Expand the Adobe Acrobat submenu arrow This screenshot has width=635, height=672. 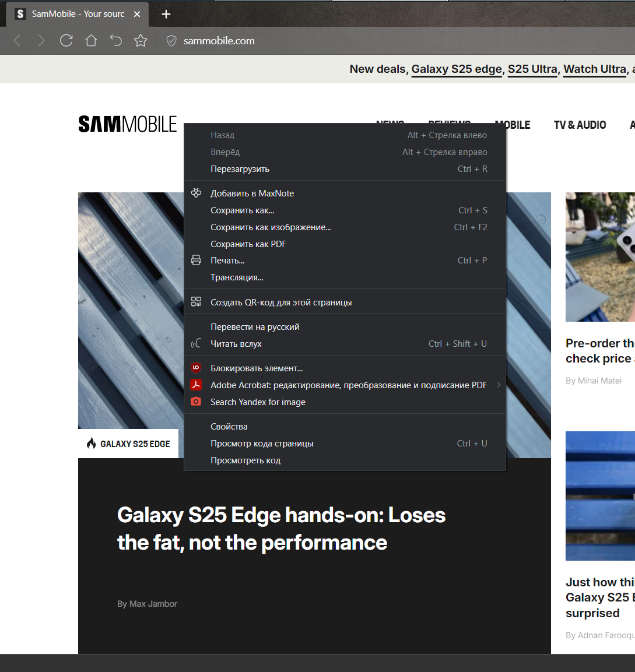499,385
